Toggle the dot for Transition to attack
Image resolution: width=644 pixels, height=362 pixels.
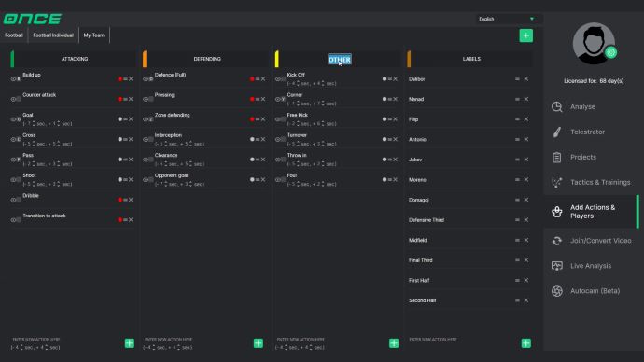point(119,219)
